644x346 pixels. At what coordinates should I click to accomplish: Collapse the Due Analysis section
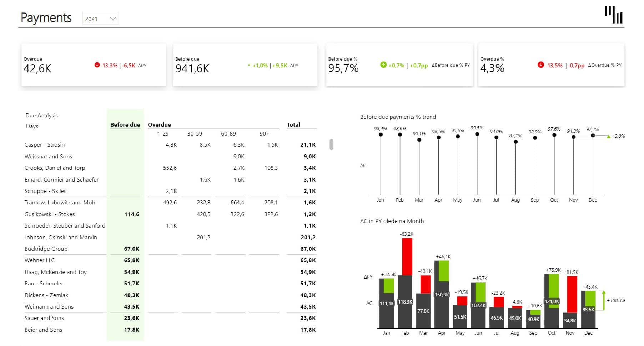click(x=41, y=115)
